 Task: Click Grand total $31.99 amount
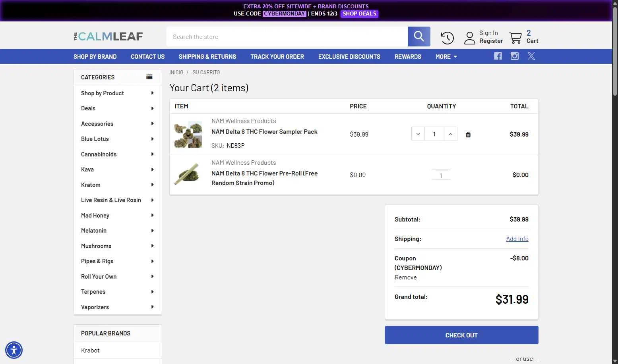[512, 299]
